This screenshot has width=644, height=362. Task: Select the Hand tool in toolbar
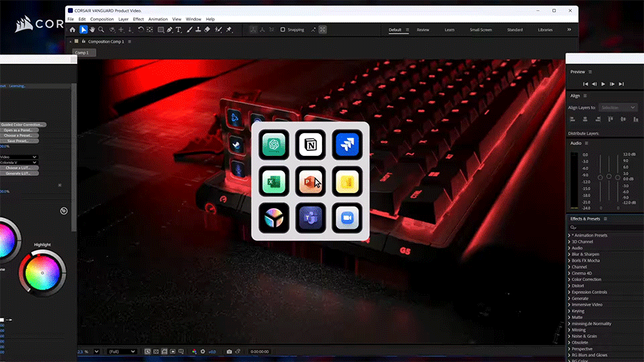[93, 30]
